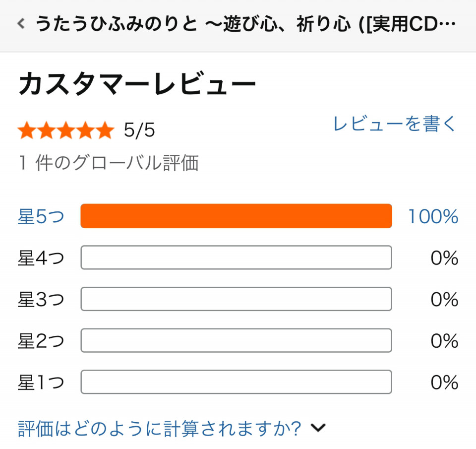Image resolution: width=476 pixels, height=449 pixels.
Task: Click the down chevron beside rating calculation
Action: click(318, 428)
